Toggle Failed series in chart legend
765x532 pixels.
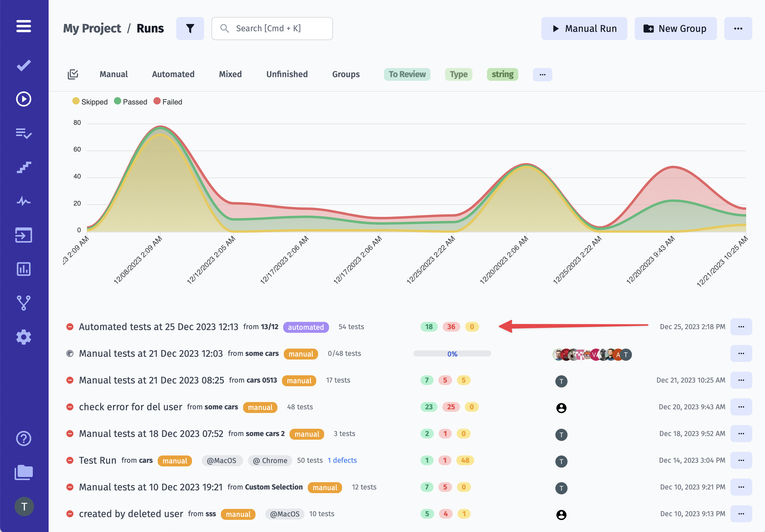(x=168, y=101)
